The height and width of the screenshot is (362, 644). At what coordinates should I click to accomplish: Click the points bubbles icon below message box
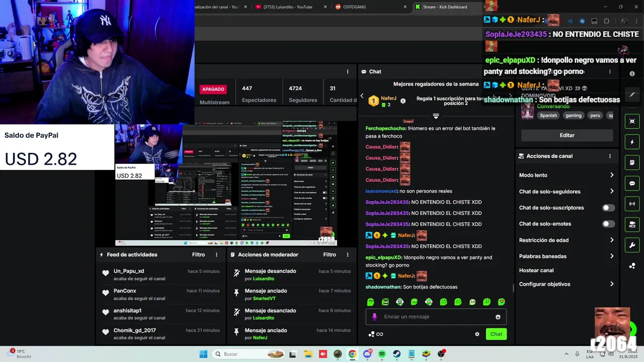coord(371,334)
